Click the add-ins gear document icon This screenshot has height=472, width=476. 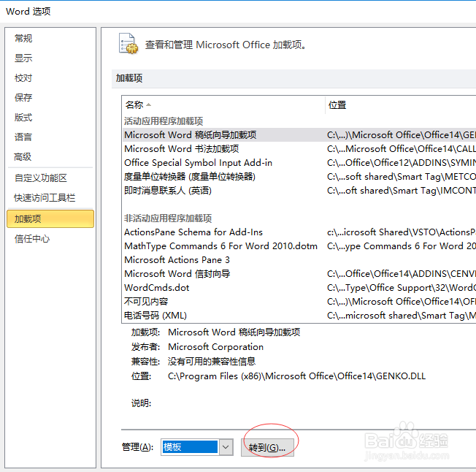point(128,44)
